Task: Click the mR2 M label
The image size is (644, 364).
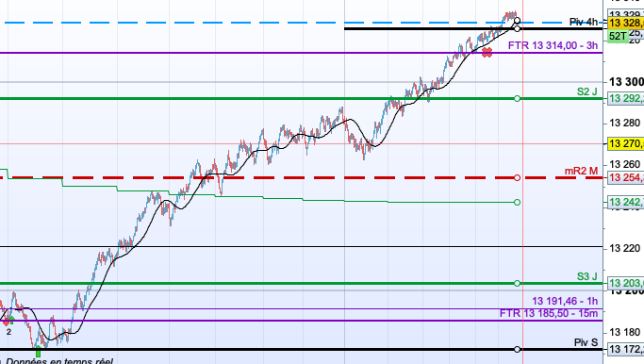Action: 581,171
